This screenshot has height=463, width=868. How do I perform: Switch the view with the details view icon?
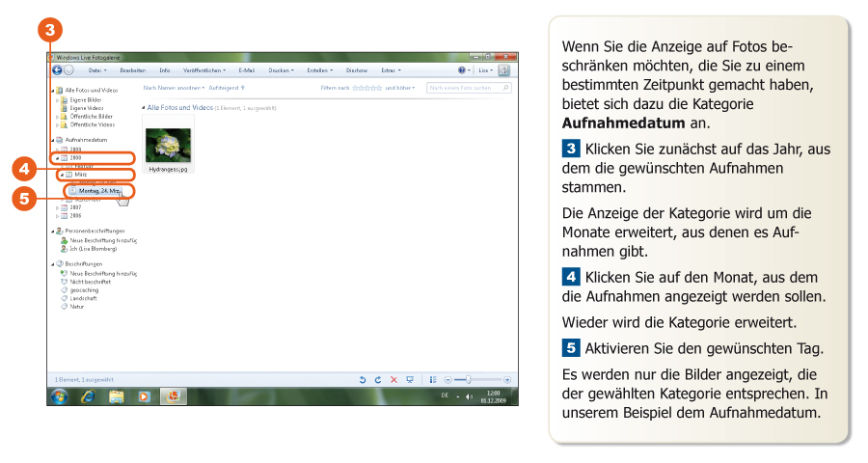coord(433,380)
